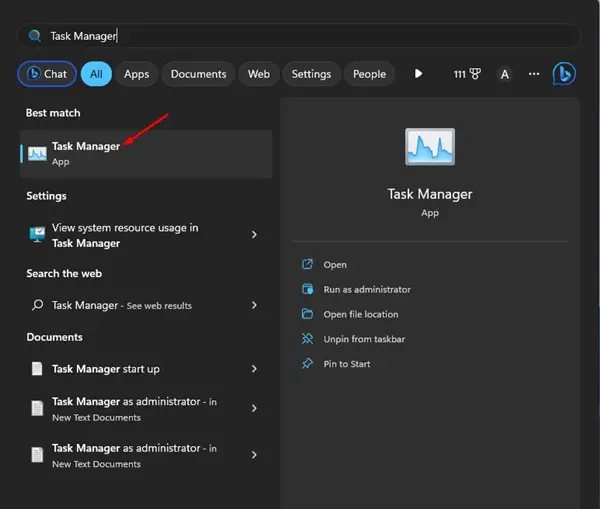This screenshot has height=509, width=600.
Task: Open second Task Manager as administrator document
Action: coord(146,455)
